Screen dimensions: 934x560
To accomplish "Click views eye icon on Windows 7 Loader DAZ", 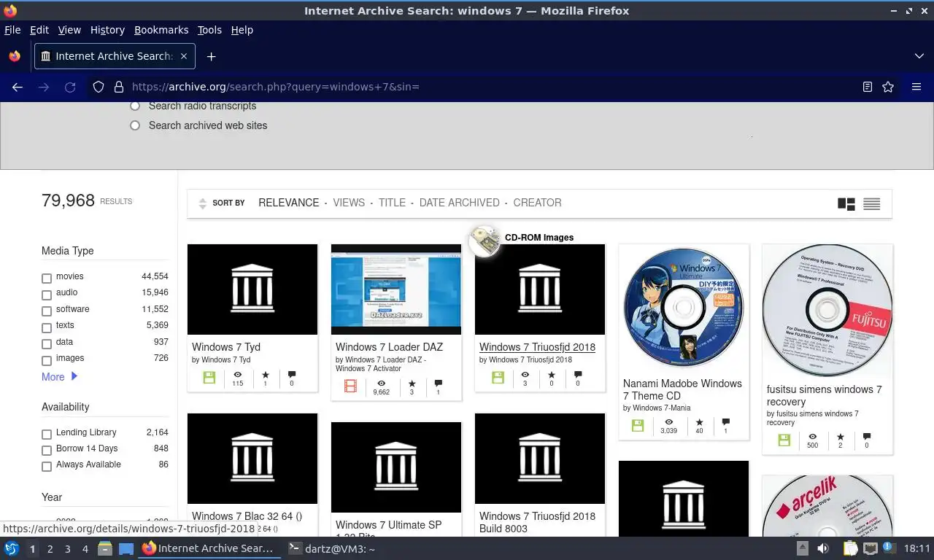I will tap(381, 383).
